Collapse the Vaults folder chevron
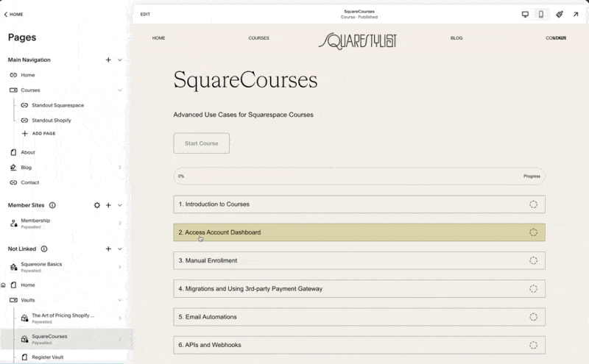The width and height of the screenshot is (589, 364). [x=120, y=300]
